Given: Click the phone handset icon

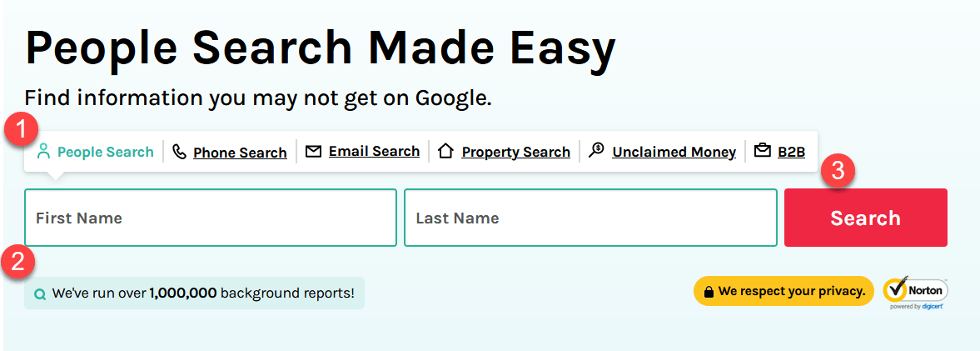Looking at the screenshot, I should tap(179, 152).
